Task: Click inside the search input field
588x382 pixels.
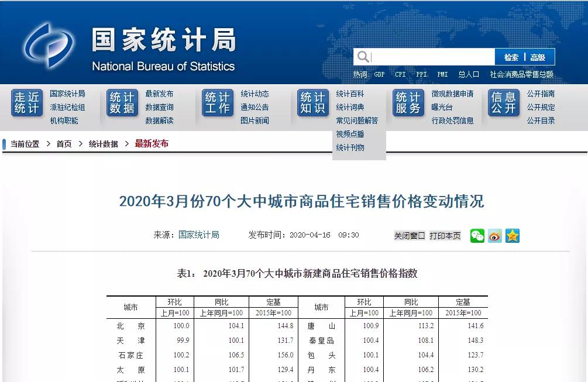Action: point(427,57)
